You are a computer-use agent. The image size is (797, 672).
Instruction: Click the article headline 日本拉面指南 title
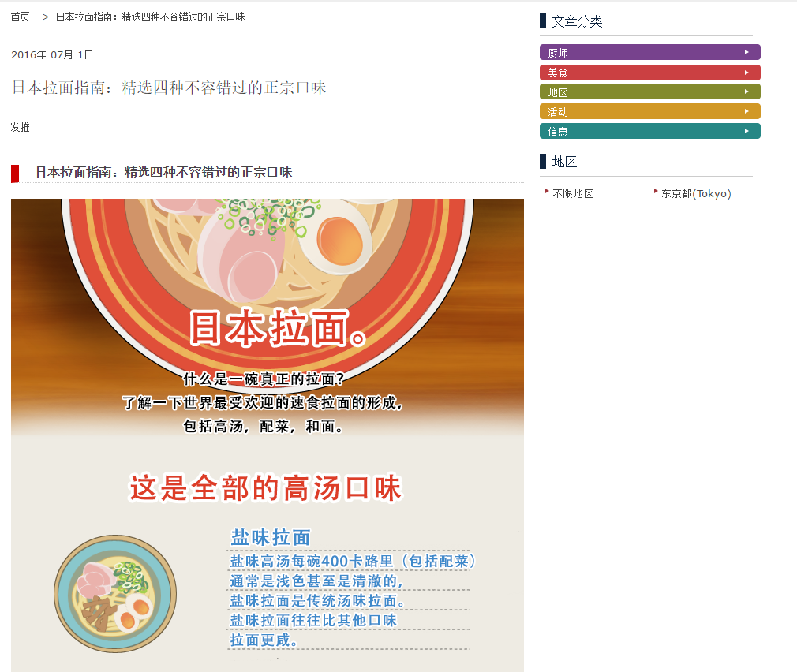pyautogui.click(x=169, y=88)
